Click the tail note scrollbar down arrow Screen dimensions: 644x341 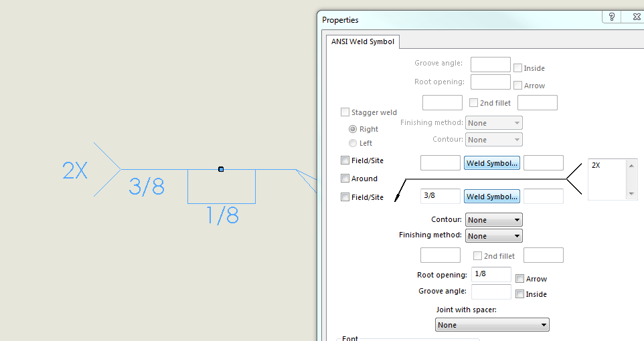(x=632, y=194)
